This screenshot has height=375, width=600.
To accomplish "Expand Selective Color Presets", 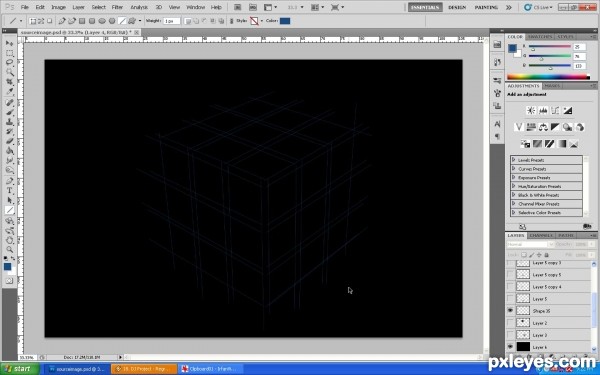I will point(514,212).
